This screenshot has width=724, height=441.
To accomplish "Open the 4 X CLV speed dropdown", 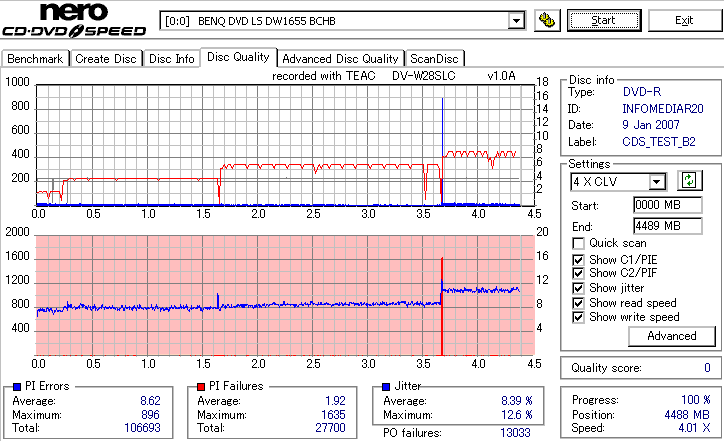I will pos(657,182).
